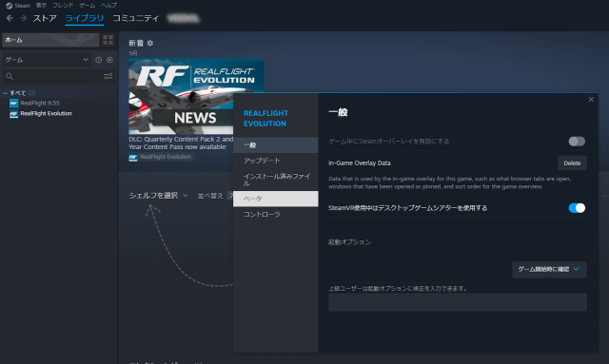Open the ゲーム menu in menu bar
The width and height of the screenshot is (609, 364).
[87, 6]
